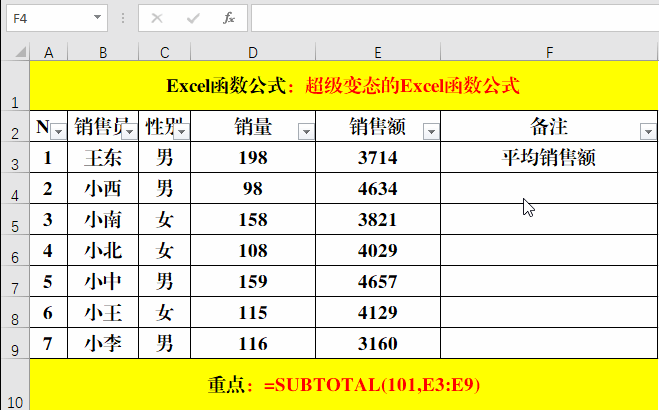Click the quantity cell 115

[253, 312]
